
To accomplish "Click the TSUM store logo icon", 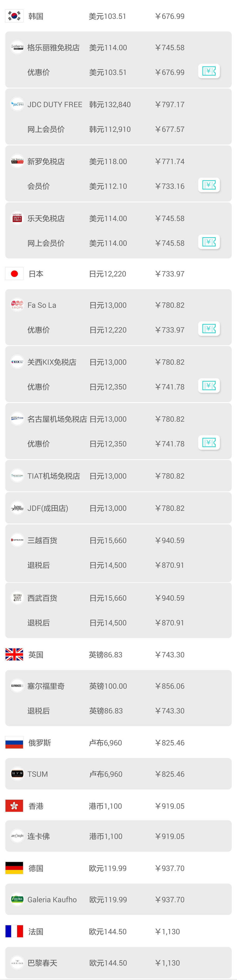I will pos(17,774).
